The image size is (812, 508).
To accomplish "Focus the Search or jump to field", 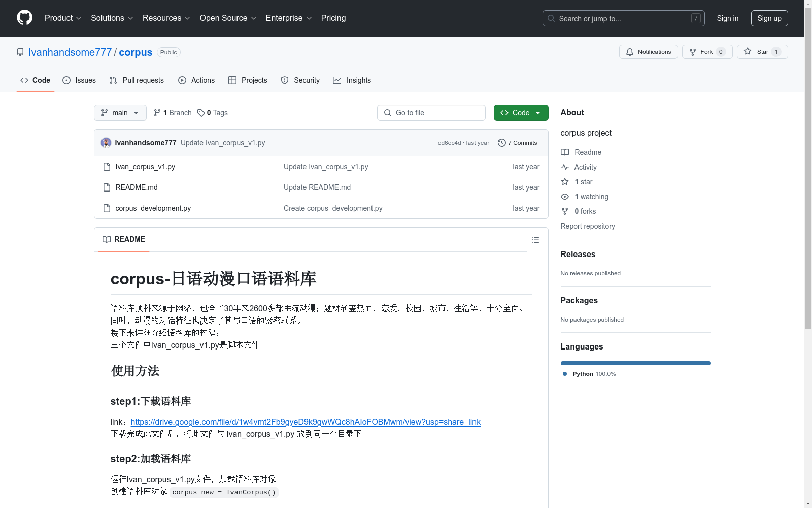I will point(623,18).
